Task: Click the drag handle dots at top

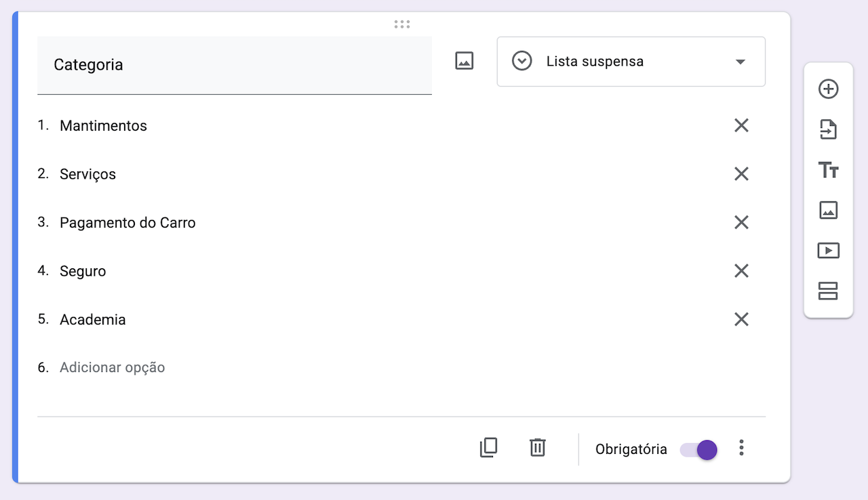Action: point(401,24)
